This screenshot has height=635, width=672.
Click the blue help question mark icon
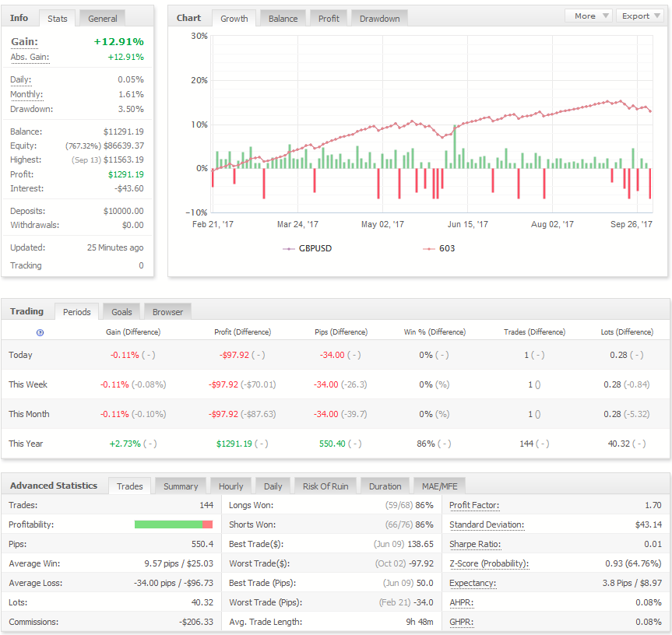[40, 333]
